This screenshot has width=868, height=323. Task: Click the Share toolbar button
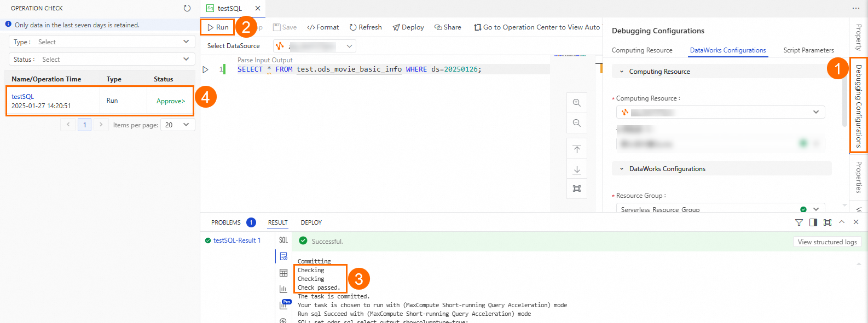click(448, 27)
